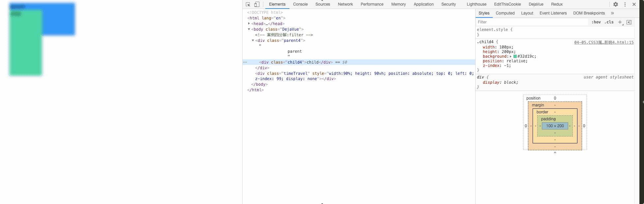Toggle the device toolbar icon
Viewport: 644px width, 204px height.
(x=257, y=4)
